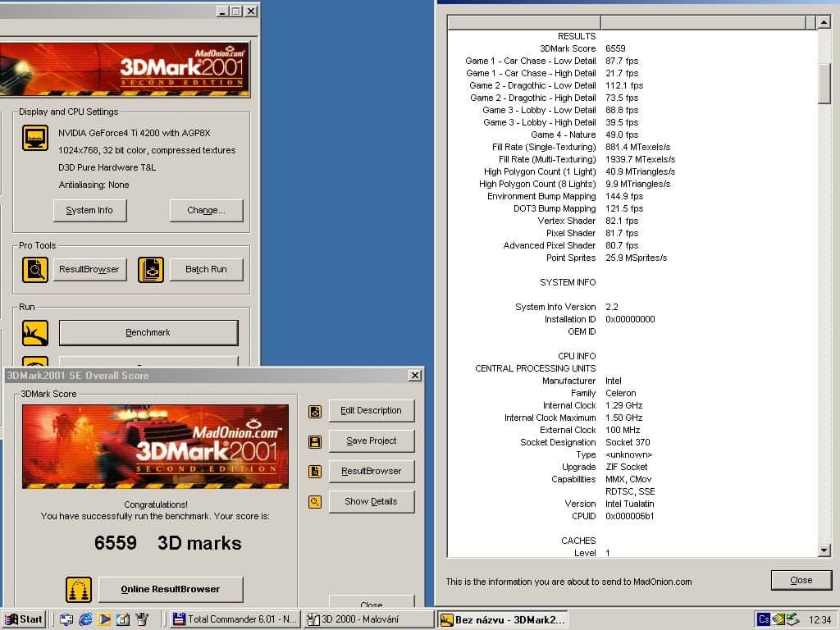Click the Change... display settings button

click(206, 211)
